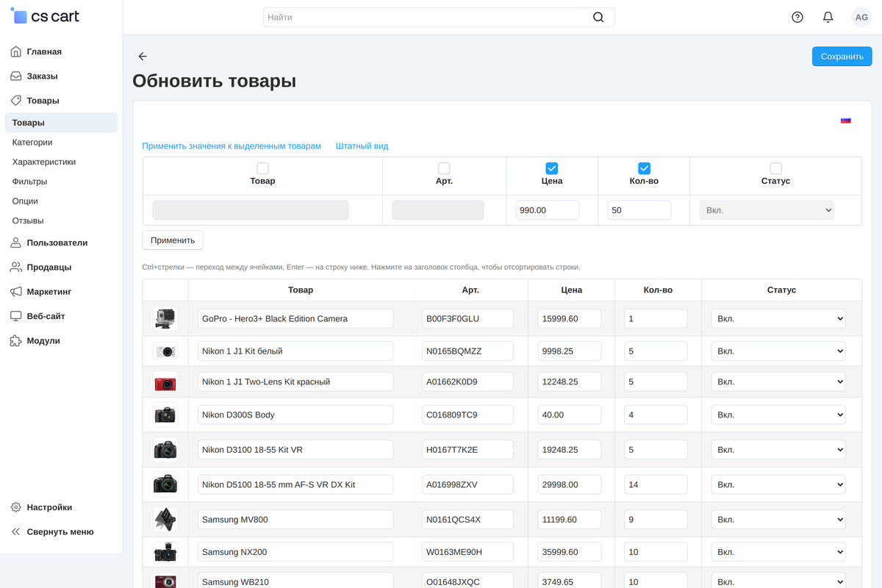
Task: Click the Маркетинг megaphone icon
Action: pyautogui.click(x=16, y=292)
